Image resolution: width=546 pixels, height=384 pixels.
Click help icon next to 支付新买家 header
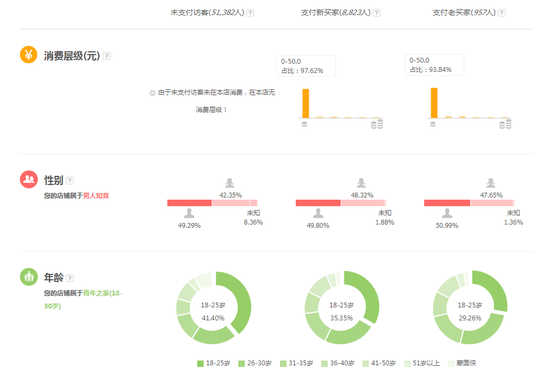click(376, 13)
